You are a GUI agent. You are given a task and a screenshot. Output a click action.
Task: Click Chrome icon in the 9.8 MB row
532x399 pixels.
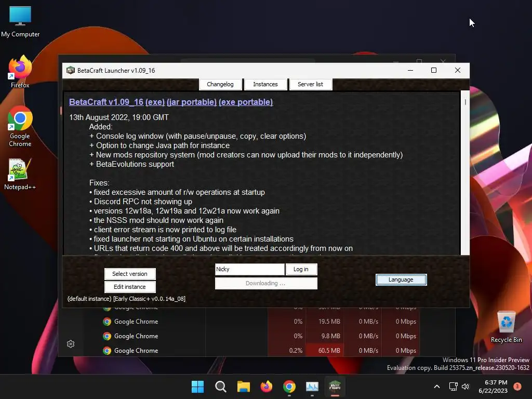[107, 336]
